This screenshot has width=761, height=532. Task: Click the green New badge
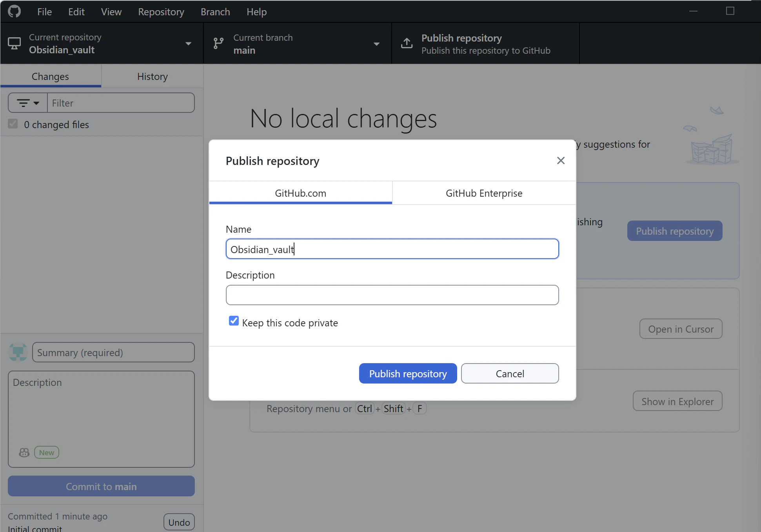(x=47, y=452)
